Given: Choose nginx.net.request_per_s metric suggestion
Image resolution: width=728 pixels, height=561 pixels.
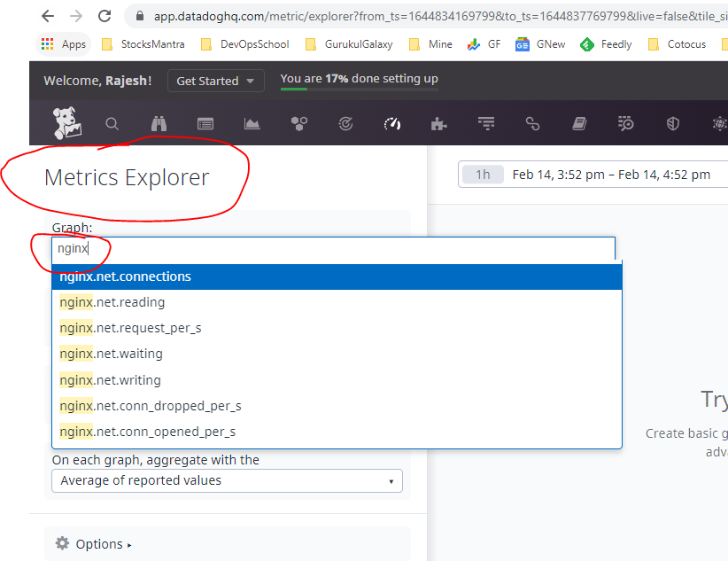Looking at the screenshot, I should coord(130,328).
